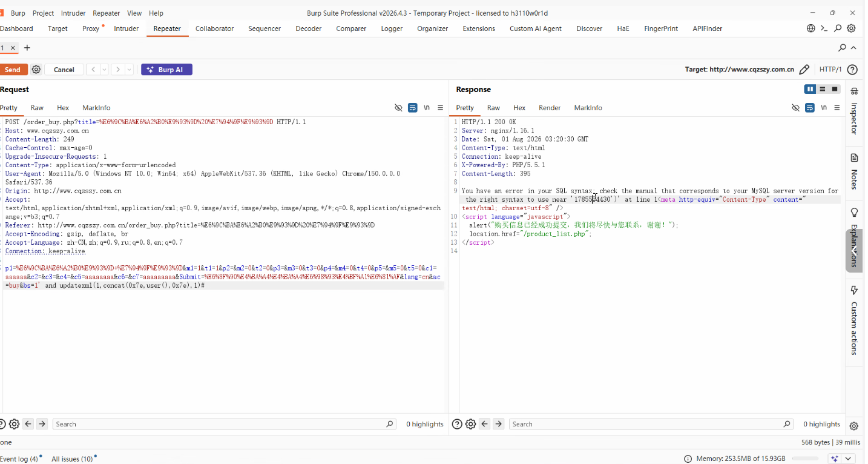Open Burp browser globe icon
The width and height of the screenshot is (868, 464).
tap(811, 28)
